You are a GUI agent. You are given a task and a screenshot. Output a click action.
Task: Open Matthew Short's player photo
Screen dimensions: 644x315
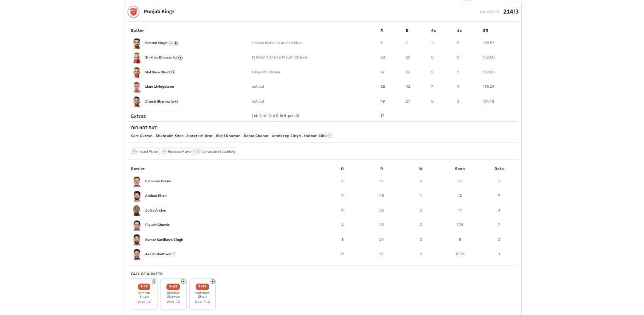click(137, 72)
